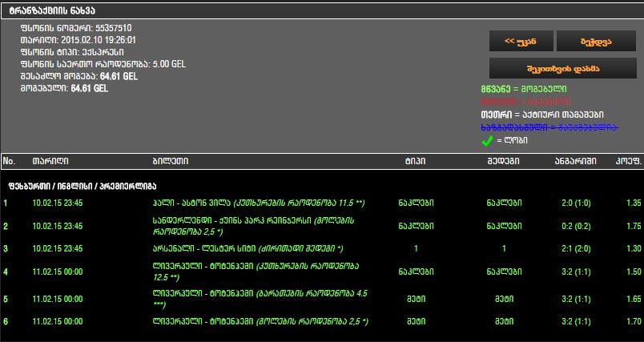This screenshot has width=644, height=342.
Task: Click the 'ტიპი' column header
Action: pos(415,161)
